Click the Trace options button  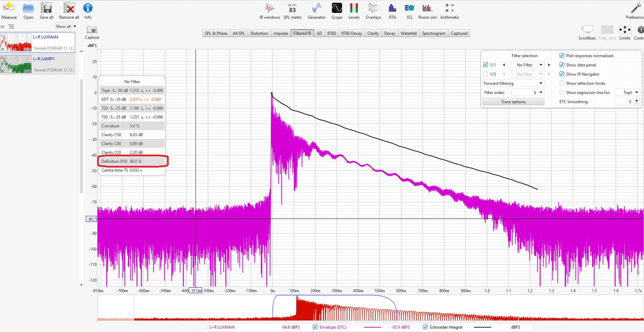pyautogui.click(x=513, y=102)
